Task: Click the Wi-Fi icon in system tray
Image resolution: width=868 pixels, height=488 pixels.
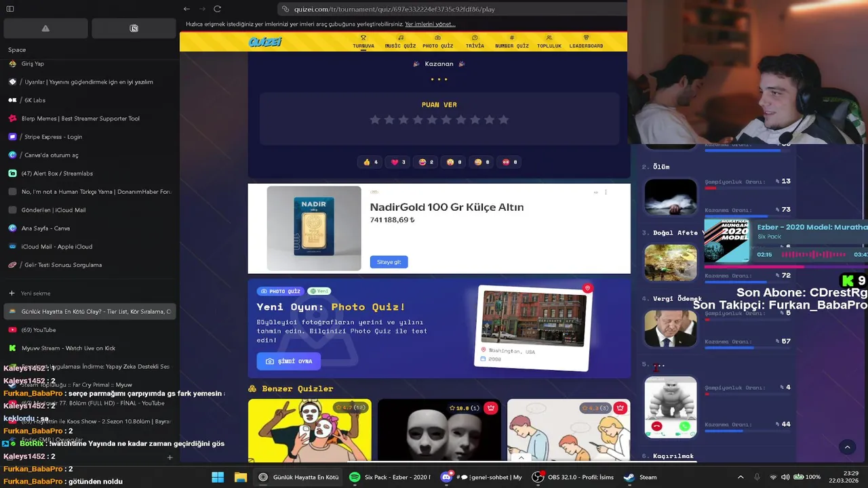Action: 773,477
